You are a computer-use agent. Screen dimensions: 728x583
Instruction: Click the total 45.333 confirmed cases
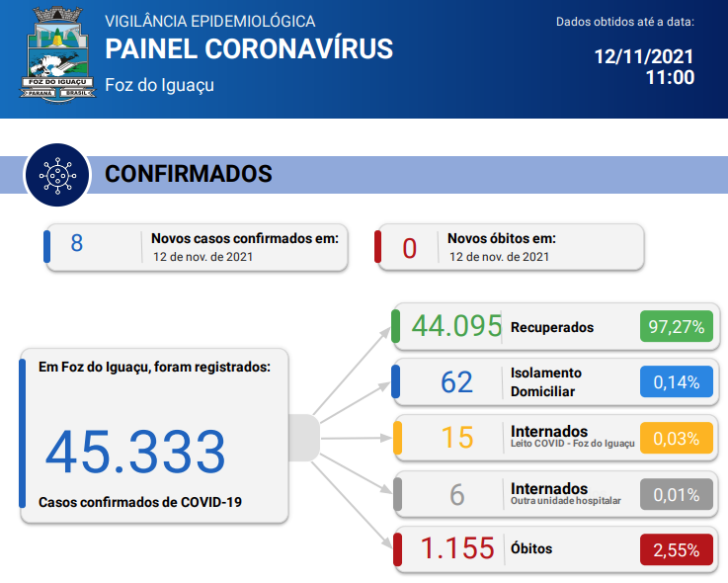click(x=135, y=452)
